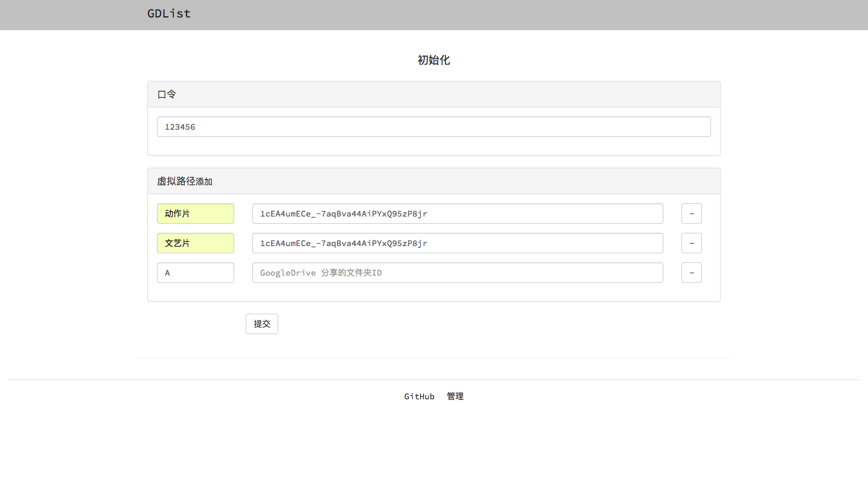This screenshot has height=494, width=868.
Task: Remove the 文艺片 row with minus button
Action: point(692,243)
